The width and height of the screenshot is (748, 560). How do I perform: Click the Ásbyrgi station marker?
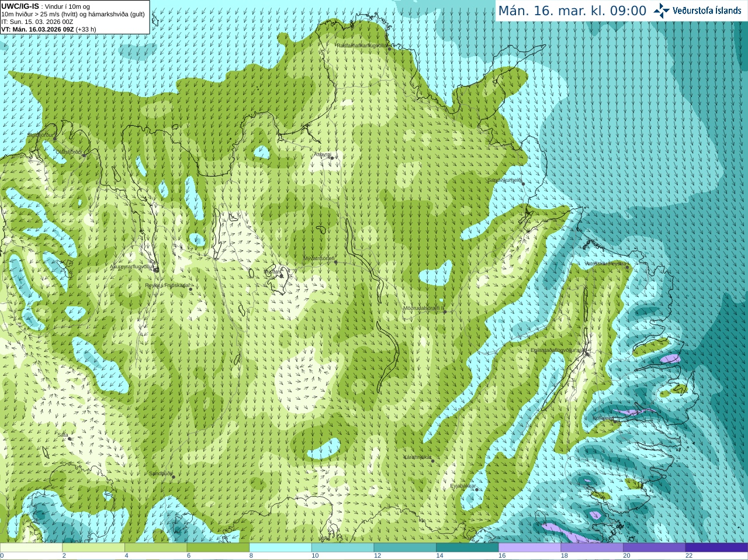332,158
